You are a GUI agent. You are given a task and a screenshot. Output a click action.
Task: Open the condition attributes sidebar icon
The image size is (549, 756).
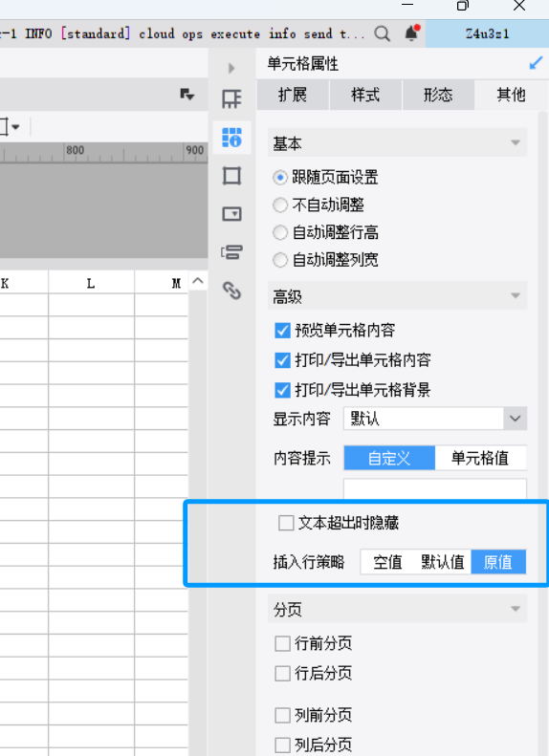[x=231, y=252]
